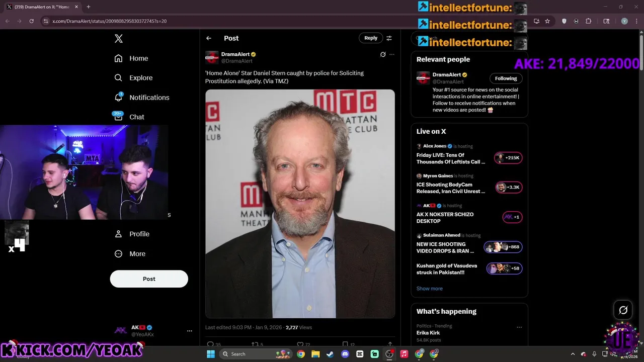Click the taskbar Search box
This screenshot has height=362, width=644.
tap(257, 354)
